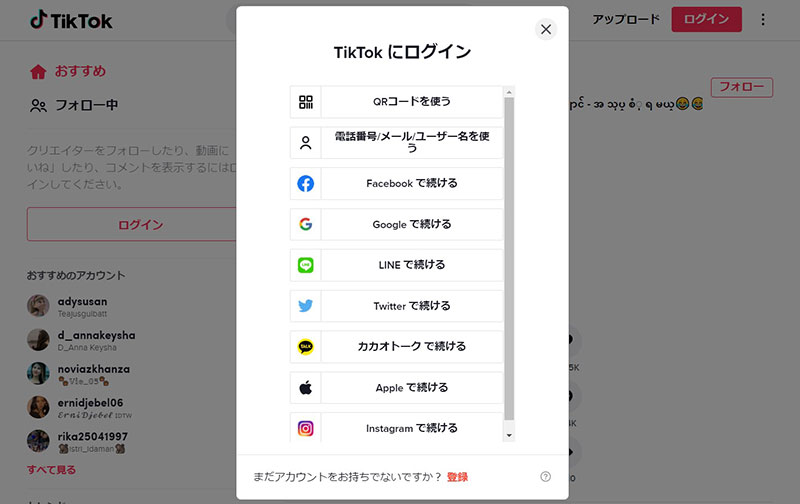Click the people icon beside フォロー中

point(38,106)
